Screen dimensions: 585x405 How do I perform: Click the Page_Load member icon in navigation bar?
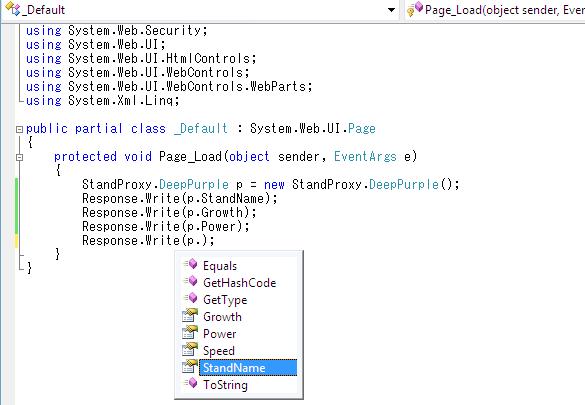tap(415, 9)
